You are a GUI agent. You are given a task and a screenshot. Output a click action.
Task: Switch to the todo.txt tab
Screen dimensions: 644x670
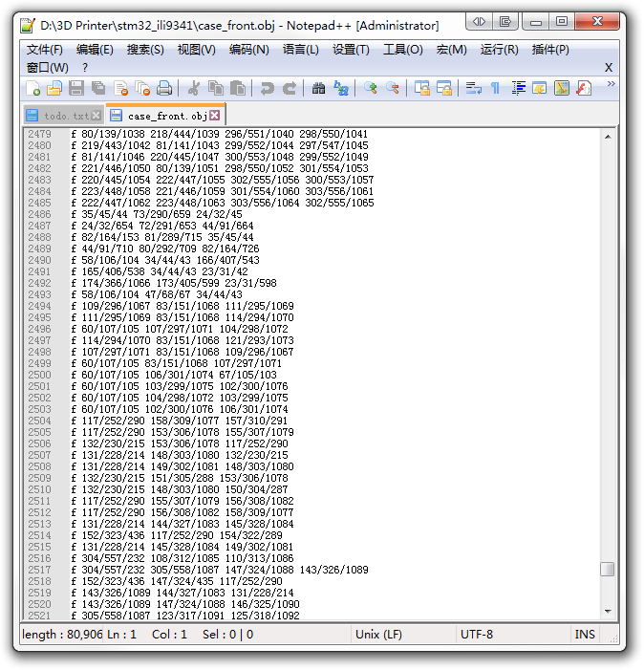pos(65,116)
